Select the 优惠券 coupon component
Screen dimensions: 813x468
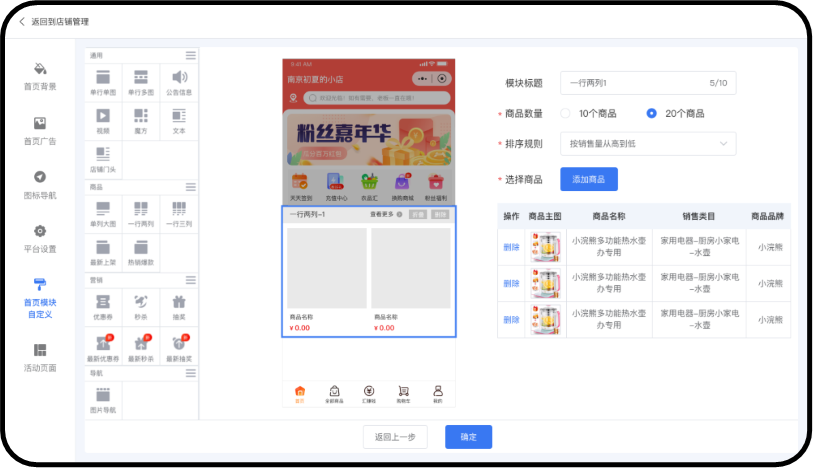[103, 302]
